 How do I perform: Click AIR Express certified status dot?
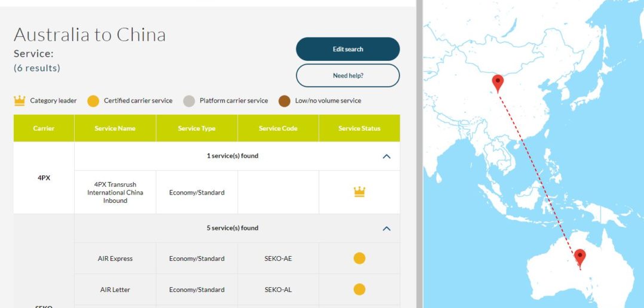pyautogui.click(x=359, y=258)
